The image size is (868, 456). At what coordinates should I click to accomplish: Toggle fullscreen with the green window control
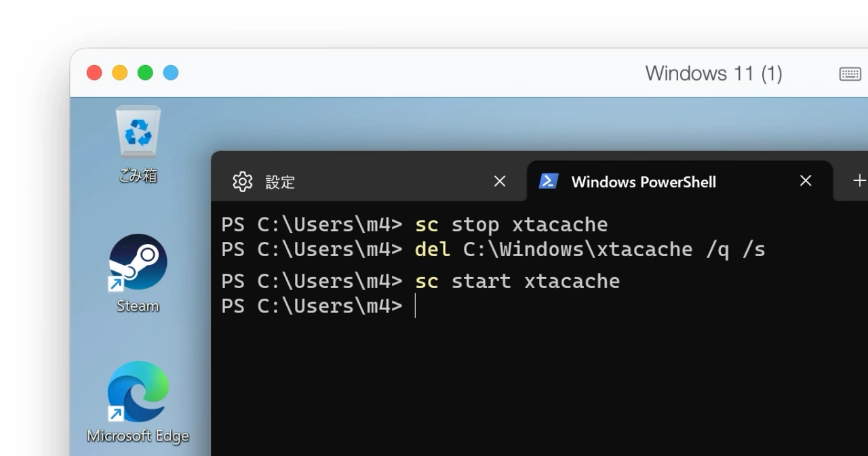pos(145,72)
